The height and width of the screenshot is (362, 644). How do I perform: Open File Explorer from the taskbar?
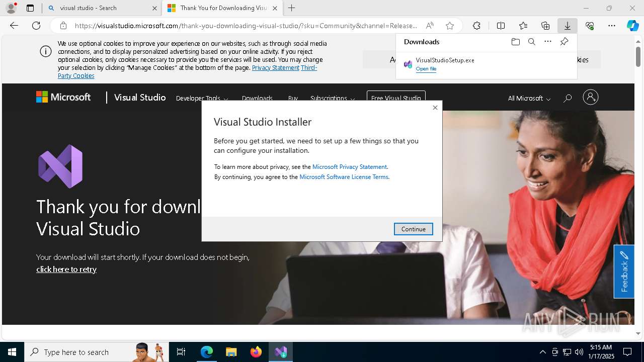pyautogui.click(x=231, y=352)
